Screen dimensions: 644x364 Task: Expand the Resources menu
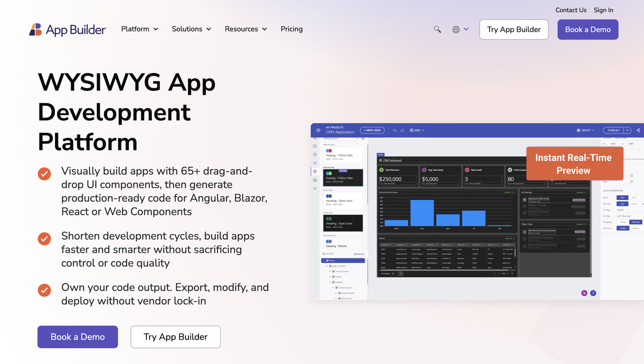tap(246, 29)
